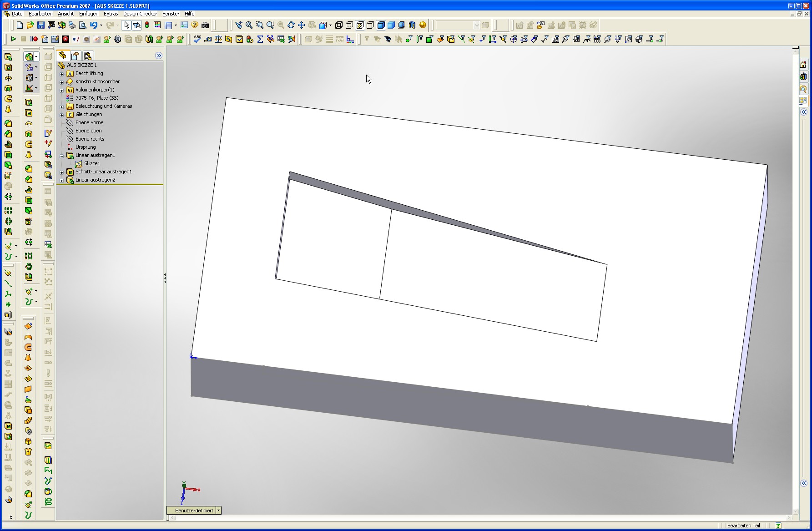Open the Equations sigma icon in toolbar
Viewport: 812px width, 531px height.
coord(260,39)
